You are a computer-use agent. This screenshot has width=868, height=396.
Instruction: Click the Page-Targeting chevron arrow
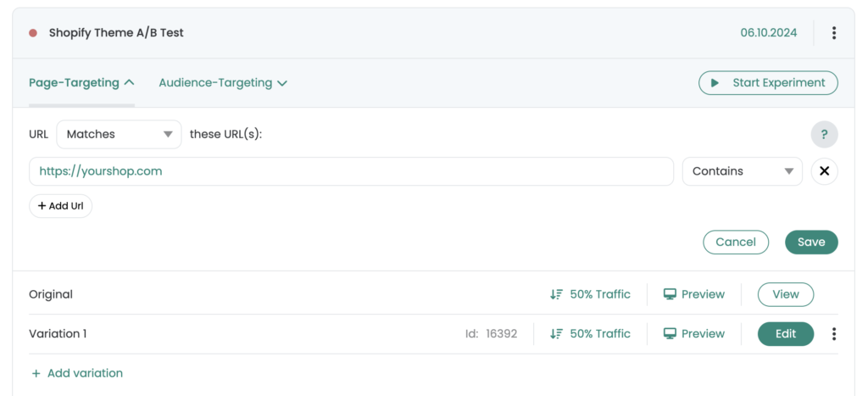point(129,82)
